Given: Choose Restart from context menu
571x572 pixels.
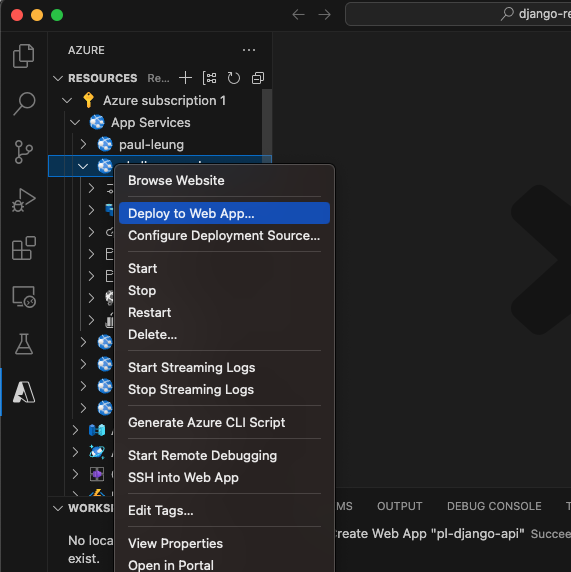Looking at the screenshot, I should (224, 313).
